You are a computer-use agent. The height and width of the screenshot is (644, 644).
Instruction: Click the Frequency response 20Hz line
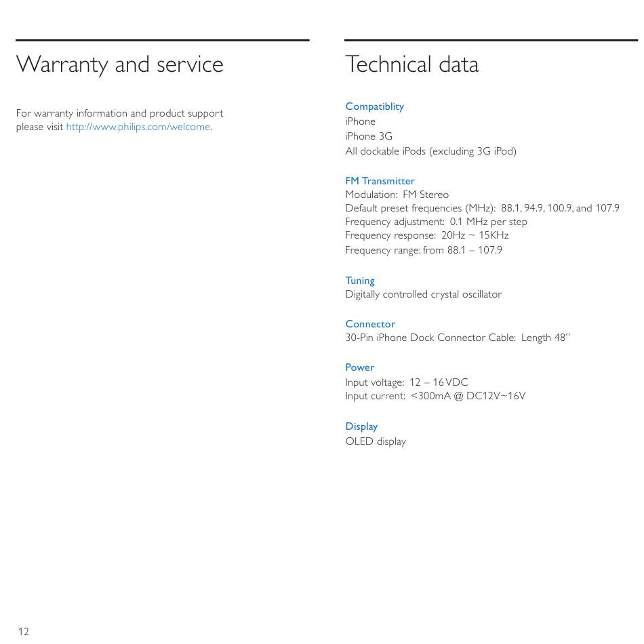tap(426, 235)
